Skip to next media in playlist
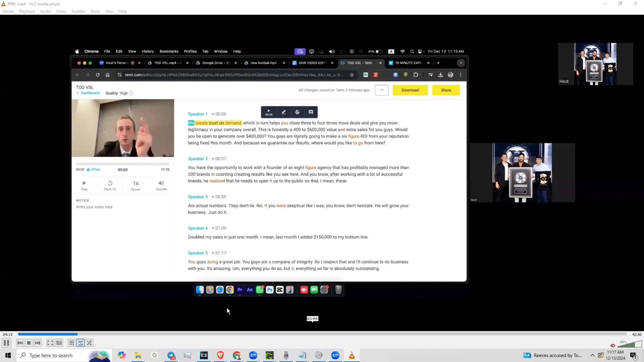This screenshot has width=644, height=362. point(38,343)
